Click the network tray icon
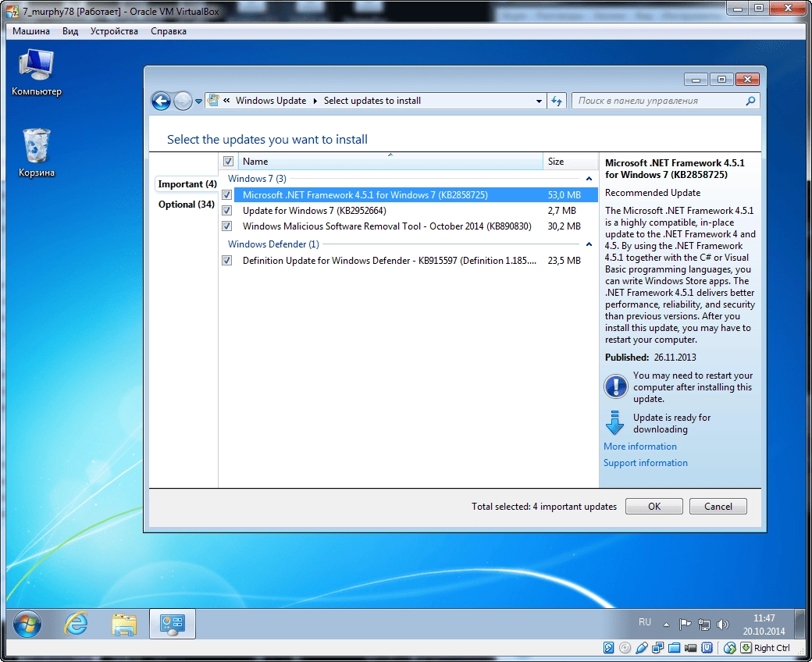This screenshot has width=812, height=662. click(x=703, y=625)
